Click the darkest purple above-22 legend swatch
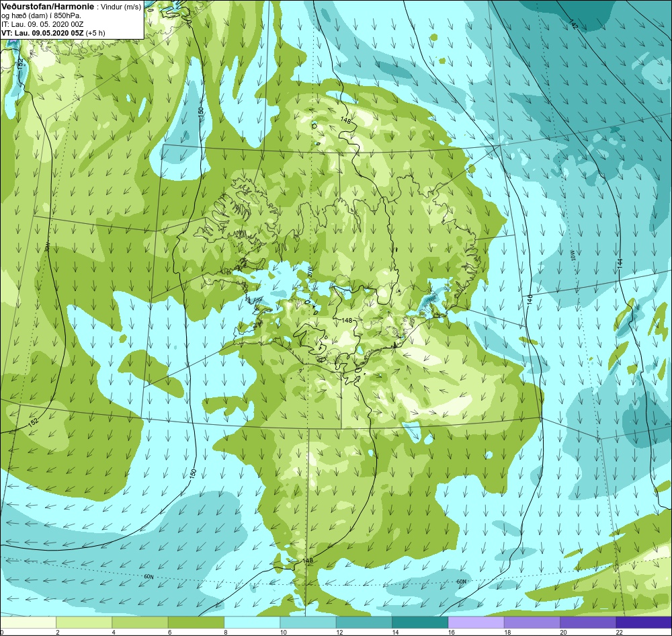Screen dimensions: 672x636 (644, 622)
